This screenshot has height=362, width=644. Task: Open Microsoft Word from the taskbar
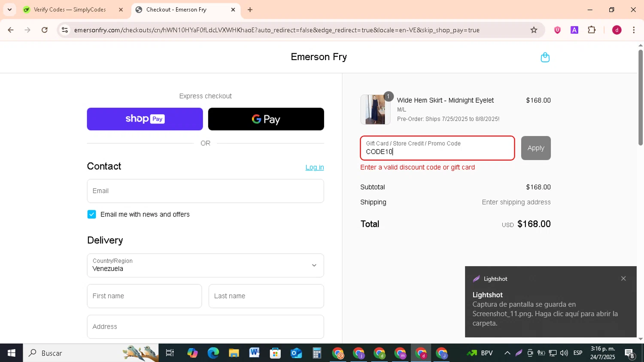point(254,353)
